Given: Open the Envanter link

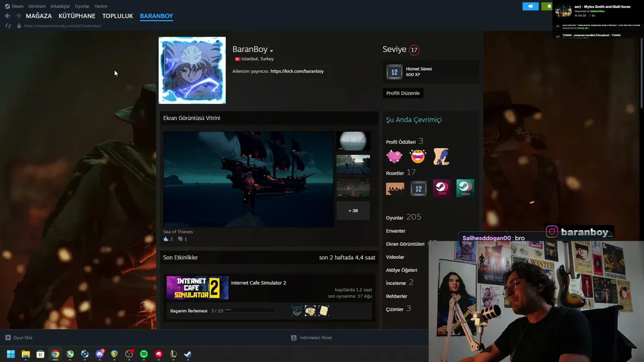Looking at the screenshot, I should click(x=395, y=231).
